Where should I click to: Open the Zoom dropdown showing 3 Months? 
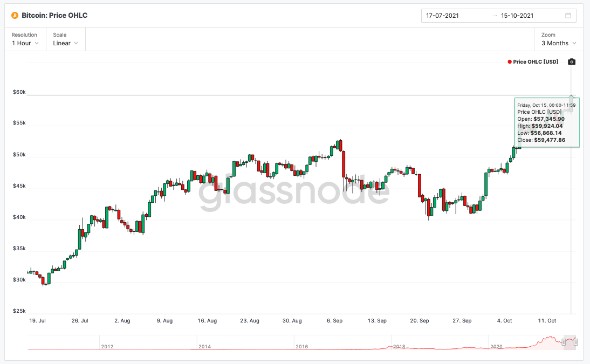click(x=558, y=43)
